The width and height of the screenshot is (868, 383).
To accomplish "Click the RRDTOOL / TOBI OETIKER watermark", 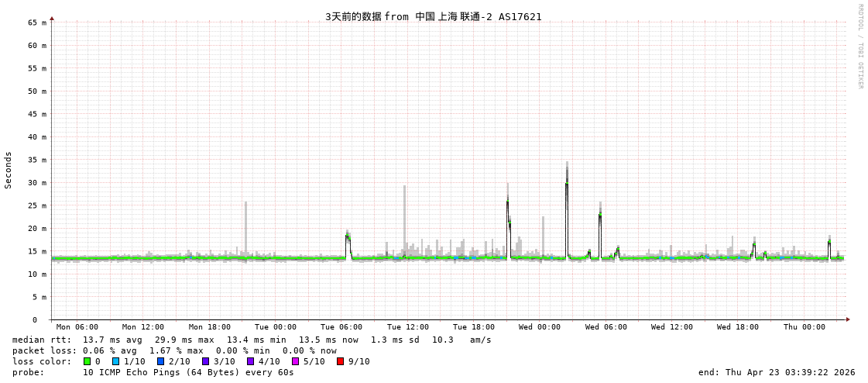I will coord(859,47).
